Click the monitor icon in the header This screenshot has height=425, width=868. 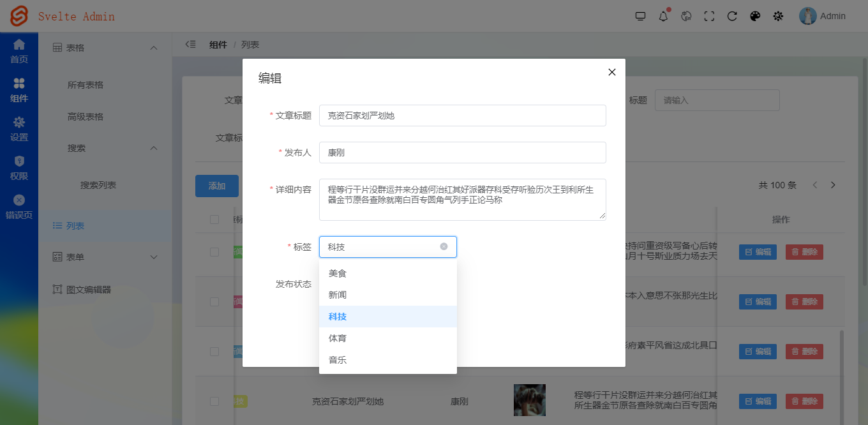click(640, 16)
